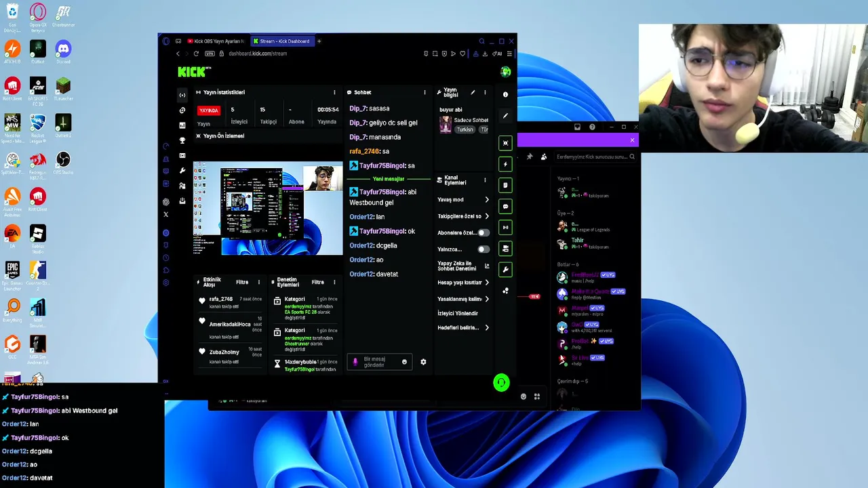Click the dashboard.kick.com address bar
This screenshot has width=868, height=488.
(258, 54)
